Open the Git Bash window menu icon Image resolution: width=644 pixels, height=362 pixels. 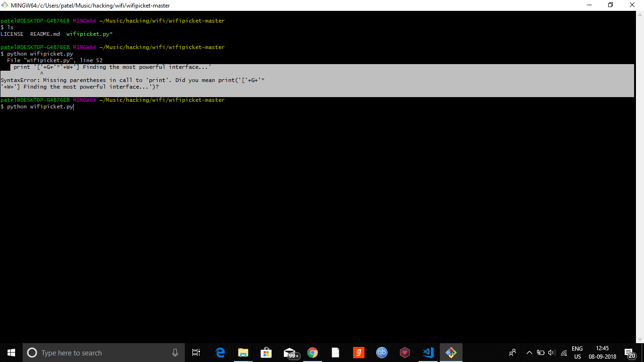point(5,5)
